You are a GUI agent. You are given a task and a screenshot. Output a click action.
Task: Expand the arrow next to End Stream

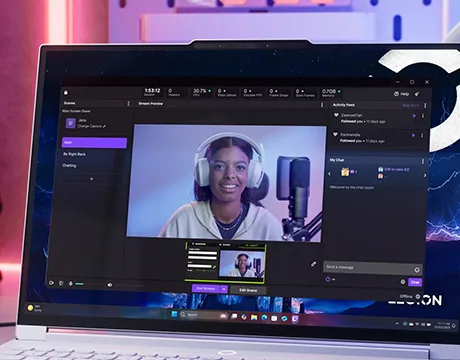click(x=224, y=289)
